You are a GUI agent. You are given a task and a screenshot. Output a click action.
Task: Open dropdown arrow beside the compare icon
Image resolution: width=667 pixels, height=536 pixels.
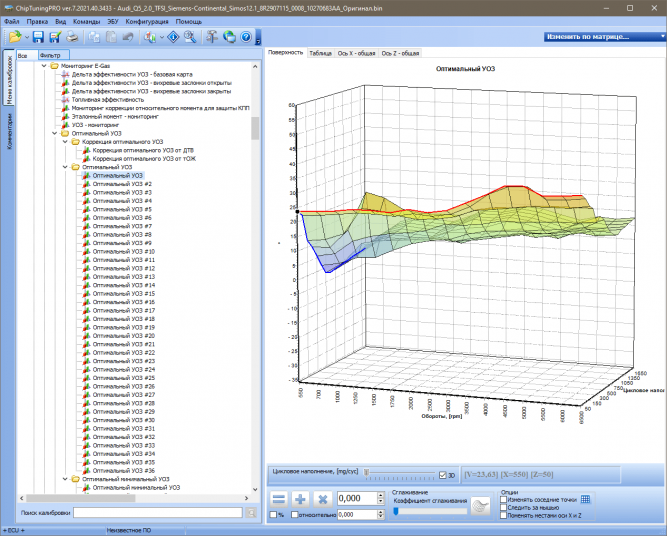pos(162,37)
